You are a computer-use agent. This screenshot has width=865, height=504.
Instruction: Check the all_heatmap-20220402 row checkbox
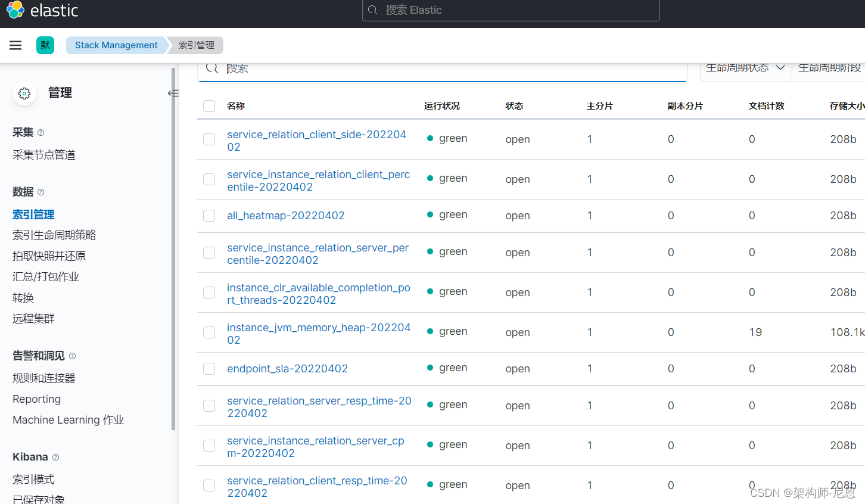209,216
